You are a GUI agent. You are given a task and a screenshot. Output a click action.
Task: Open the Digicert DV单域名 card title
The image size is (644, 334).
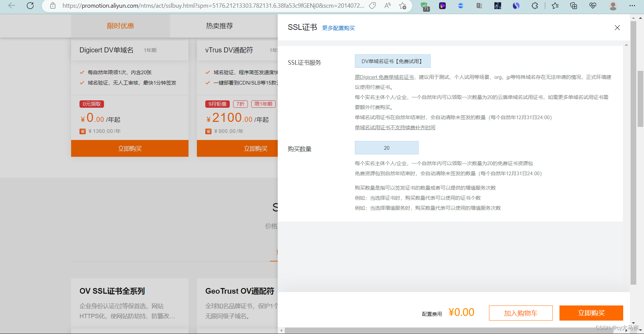(106, 50)
